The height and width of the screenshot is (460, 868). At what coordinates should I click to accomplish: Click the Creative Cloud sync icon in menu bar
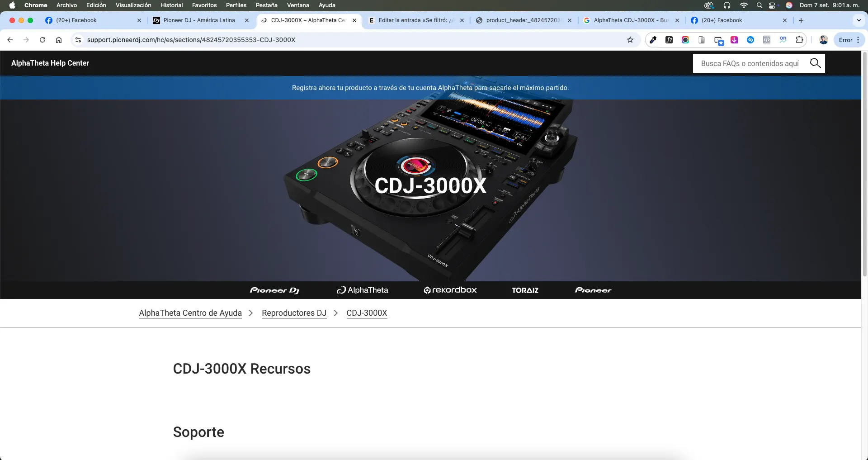coord(709,5)
